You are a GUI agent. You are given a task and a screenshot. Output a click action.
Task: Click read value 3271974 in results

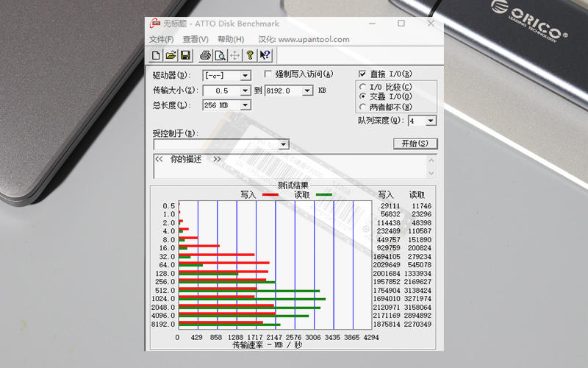click(417, 299)
